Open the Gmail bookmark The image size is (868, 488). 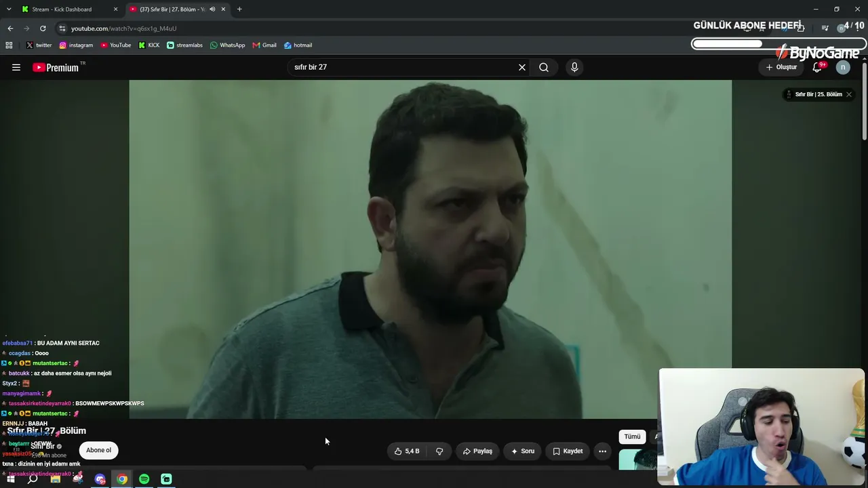click(264, 45)
